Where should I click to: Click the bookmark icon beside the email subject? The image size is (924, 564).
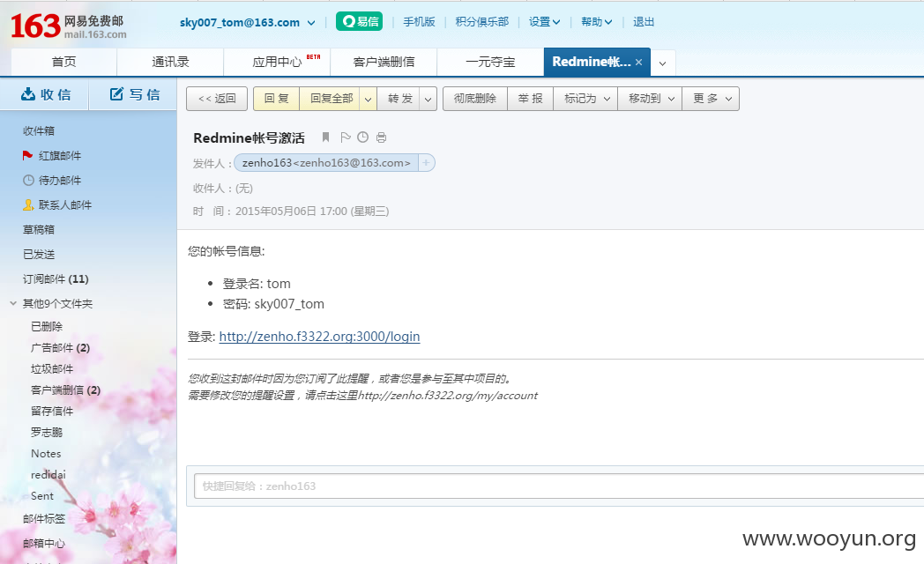325,137
